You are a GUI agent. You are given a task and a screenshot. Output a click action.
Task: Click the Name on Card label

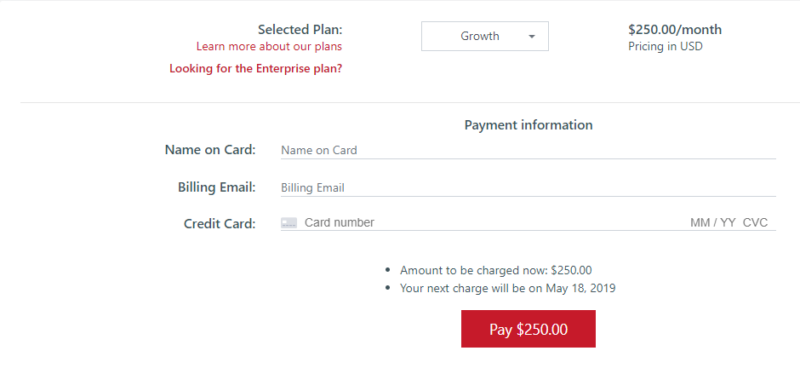(210, 150)
